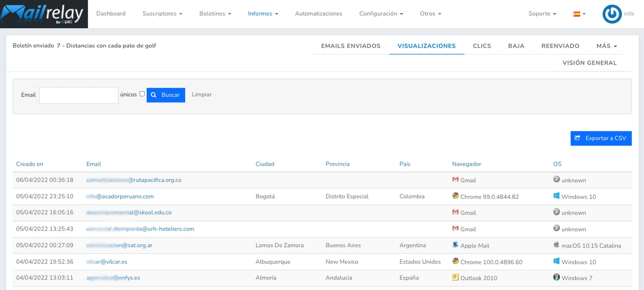Select date 06/04/2022 00:36:18
This screenshot has width=644, height=290.
[45, 180]
